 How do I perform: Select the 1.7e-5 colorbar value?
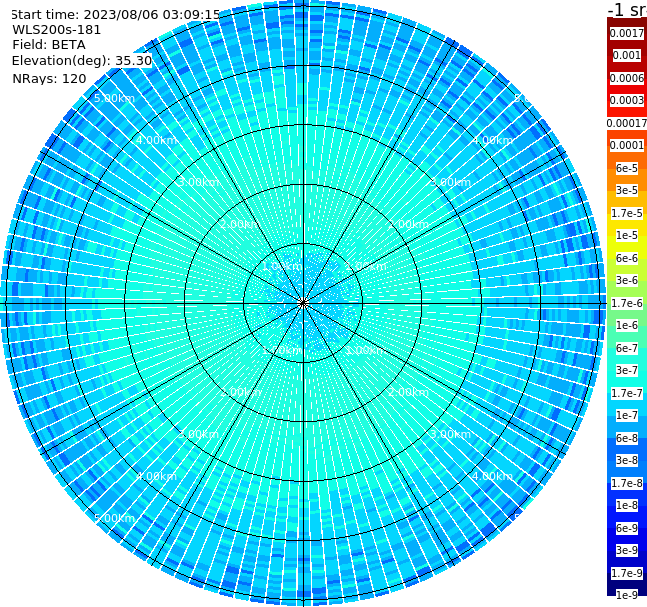[627, 213]
